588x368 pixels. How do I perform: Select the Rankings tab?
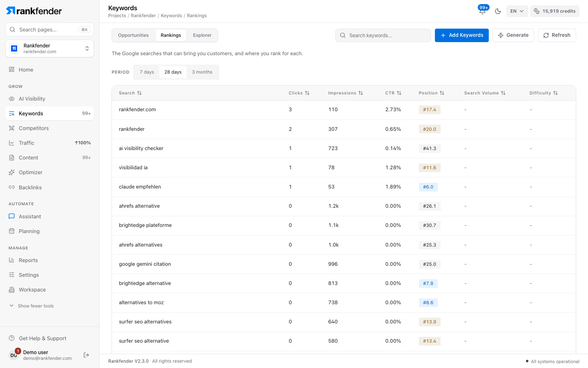click(171, 35)
